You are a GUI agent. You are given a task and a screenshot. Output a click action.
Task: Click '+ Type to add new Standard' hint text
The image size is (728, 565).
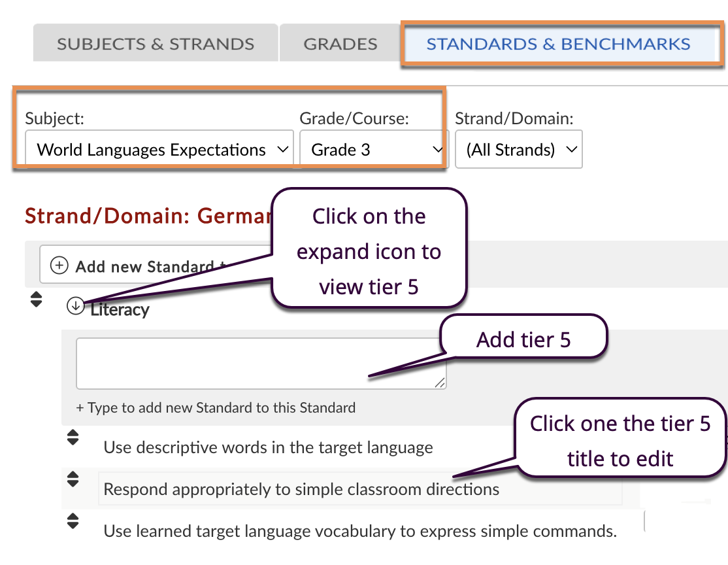[216, 407]
